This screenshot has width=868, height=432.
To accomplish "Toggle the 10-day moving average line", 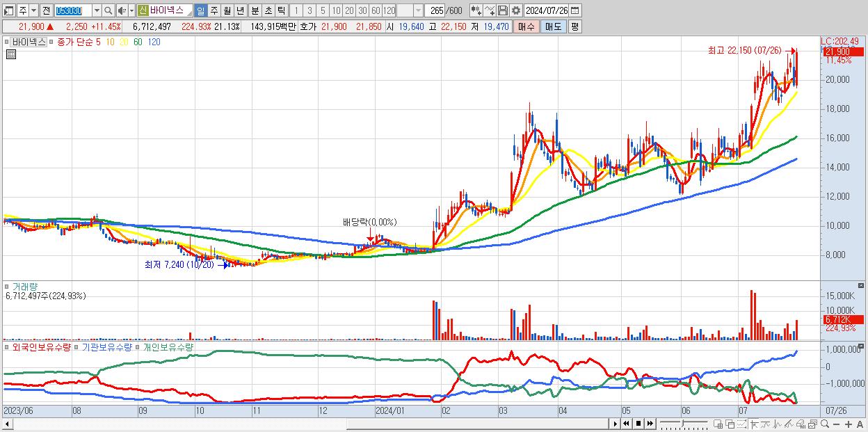I will (x=110, y=42).
